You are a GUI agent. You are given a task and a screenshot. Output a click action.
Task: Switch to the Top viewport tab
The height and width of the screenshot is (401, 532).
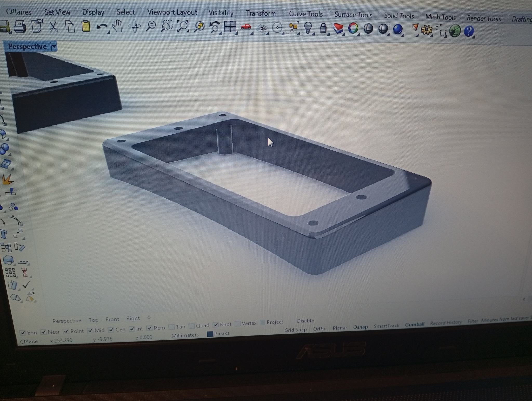coord(93,320)
